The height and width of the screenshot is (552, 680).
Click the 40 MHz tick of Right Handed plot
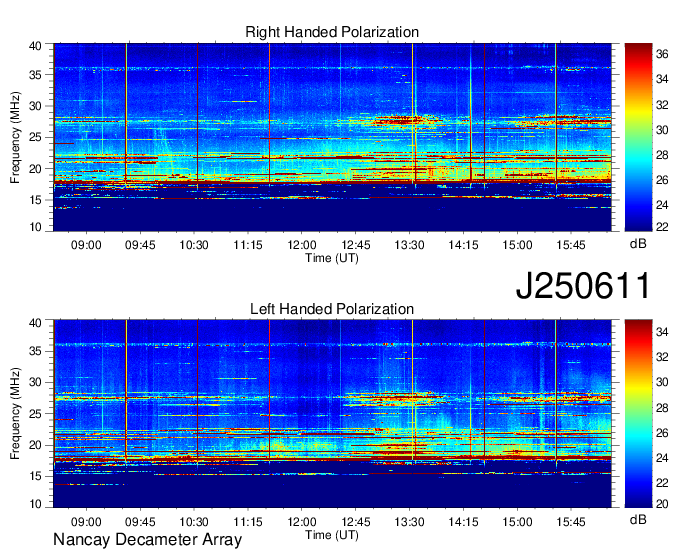coord(36,46)
